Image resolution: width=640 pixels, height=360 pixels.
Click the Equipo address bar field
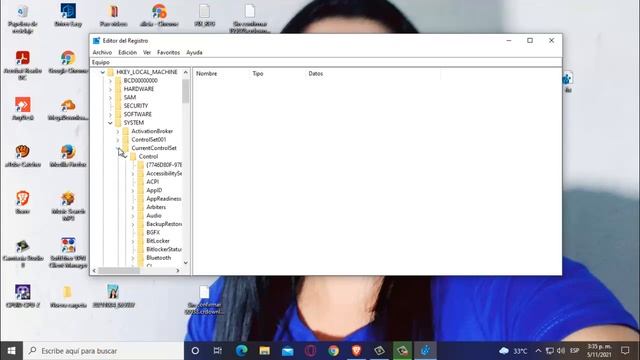pyautogui.click(x=326, y=62)
